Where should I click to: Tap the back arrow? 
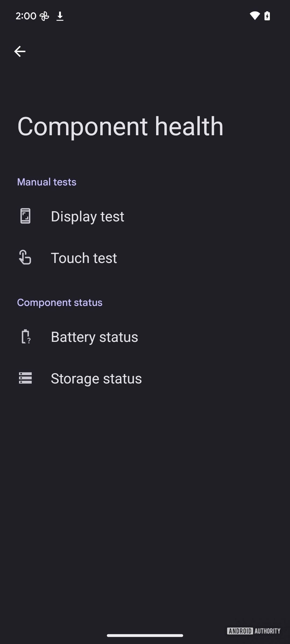click(x=20, y=51)
